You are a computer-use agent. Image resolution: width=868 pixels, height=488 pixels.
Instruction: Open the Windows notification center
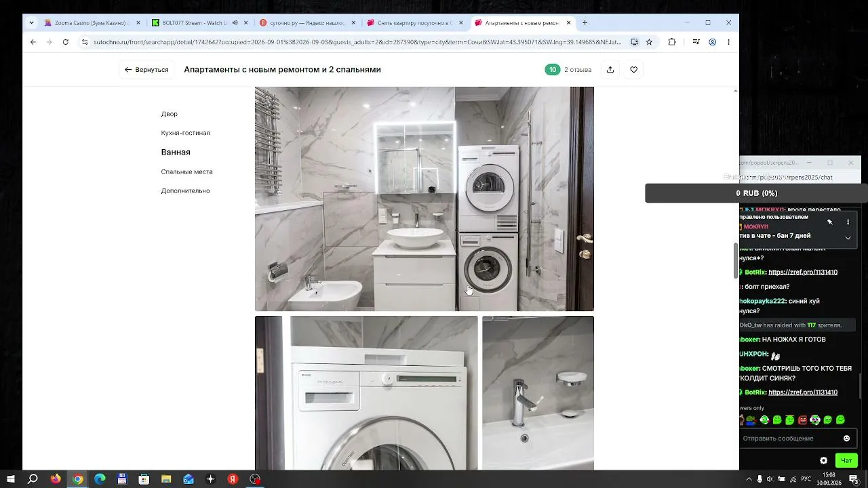tap(854, 479)
